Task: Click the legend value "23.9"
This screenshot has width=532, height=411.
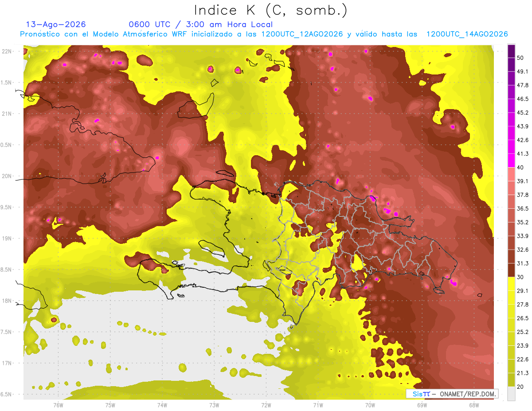Action: (x=523, y=346)
